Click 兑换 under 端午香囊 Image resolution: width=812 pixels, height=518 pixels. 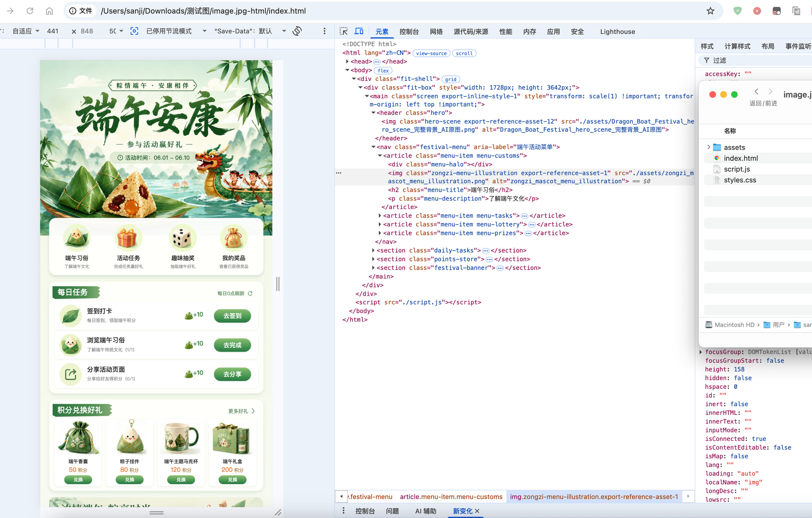pyautogui.click(x=78, y=479)
